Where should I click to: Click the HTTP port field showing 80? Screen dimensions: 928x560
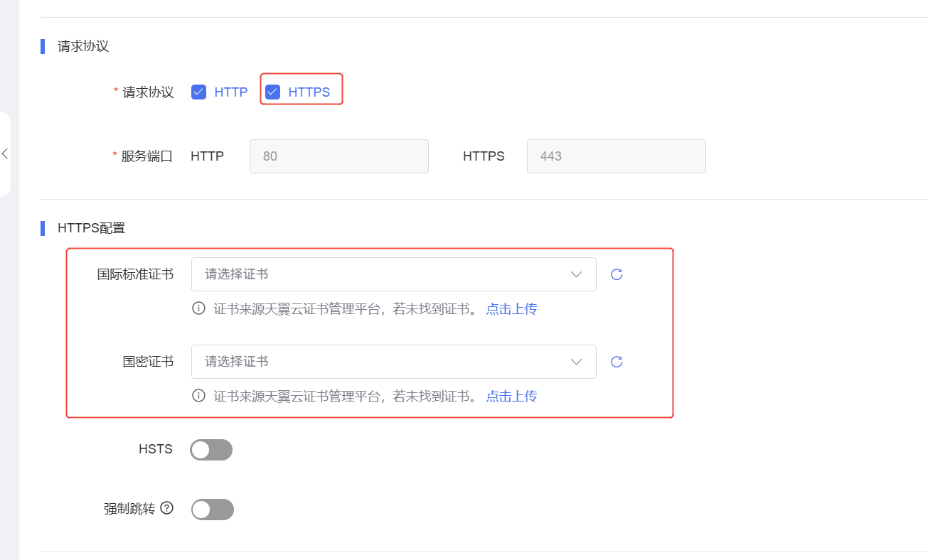coord(339,156)
